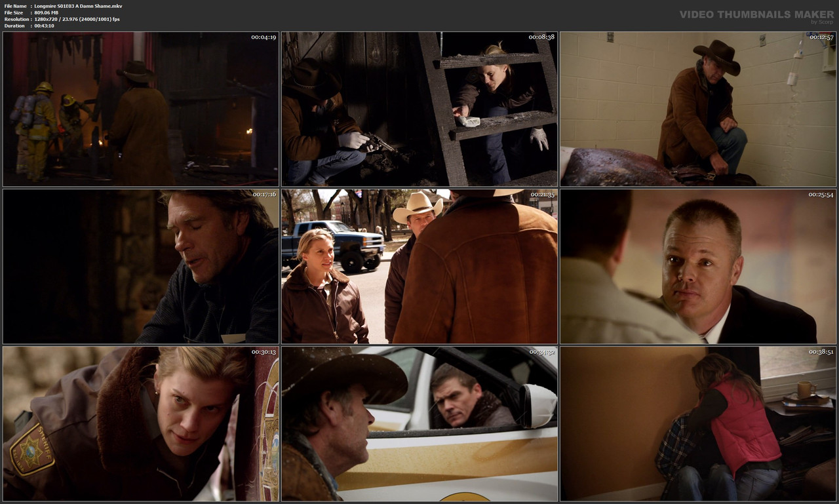
Task: Select the thumbnail timestamped 00:38:51
Action: pyautogui.click(x=698, y=424)
